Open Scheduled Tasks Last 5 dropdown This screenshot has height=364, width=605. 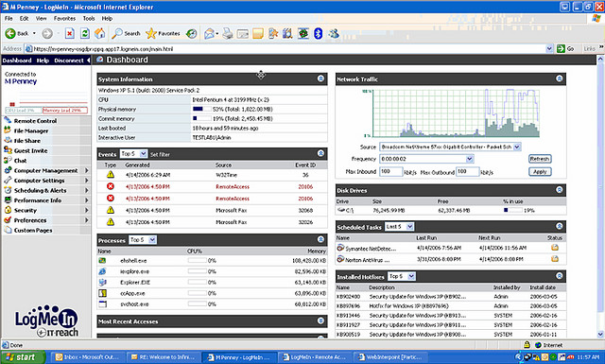[399, 227]
